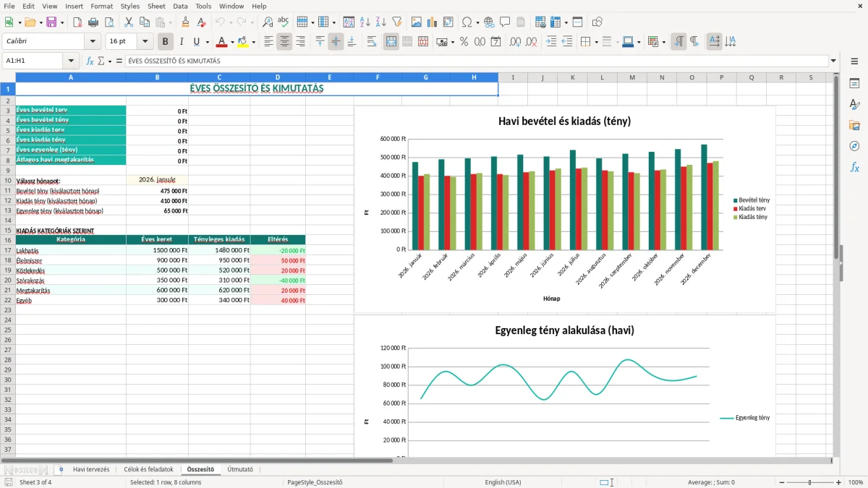The width and height of the screenshot is (868, 488).
Task: Open sidebar Properties panel icon
Action: 854,84
